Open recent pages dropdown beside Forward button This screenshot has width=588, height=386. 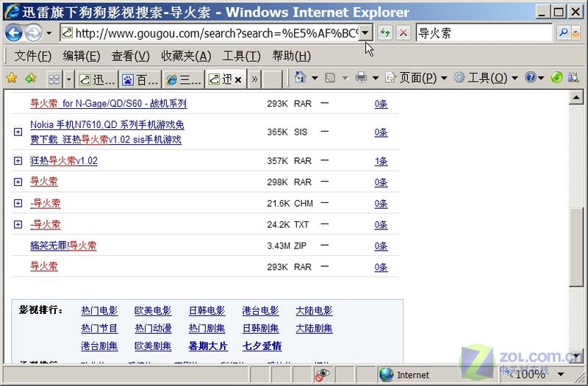point(49,33)
